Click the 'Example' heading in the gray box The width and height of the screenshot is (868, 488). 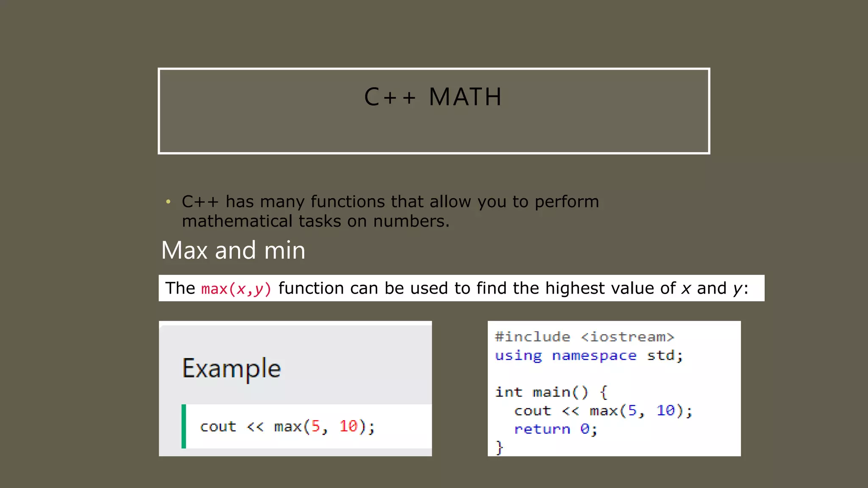(x=231, y=368)
